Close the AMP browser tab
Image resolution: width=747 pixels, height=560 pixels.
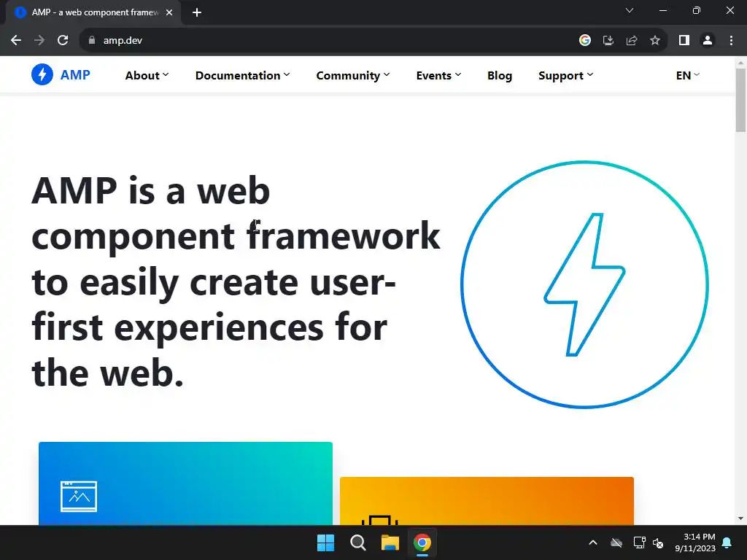tap(169, 12)
